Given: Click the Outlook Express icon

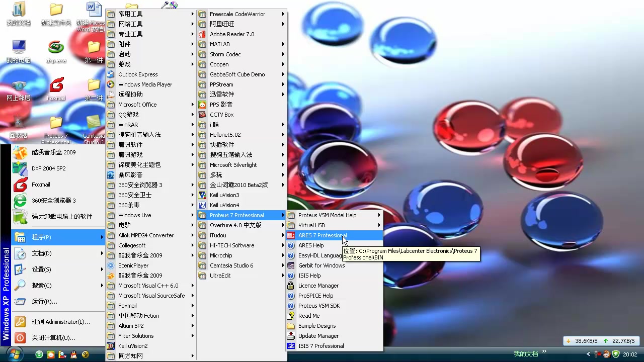Looking at the screenshot, I should [111, 74].
